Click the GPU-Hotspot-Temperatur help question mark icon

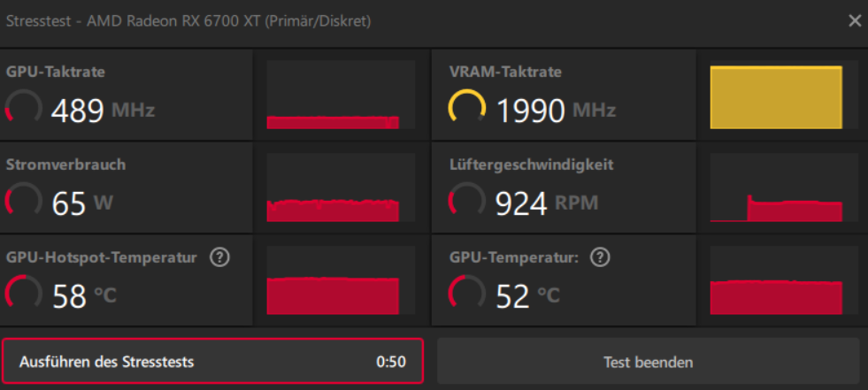(219, 257)
